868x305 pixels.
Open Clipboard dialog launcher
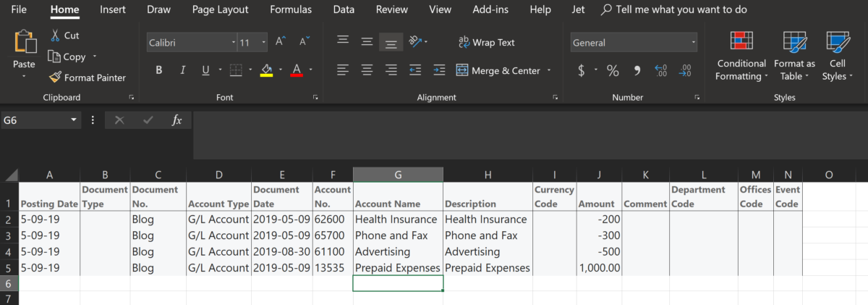(132, 97)
